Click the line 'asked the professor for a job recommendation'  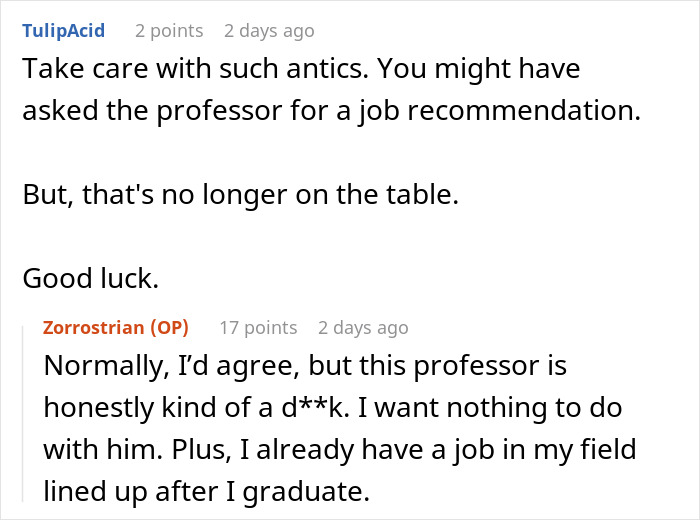[332, 111]
